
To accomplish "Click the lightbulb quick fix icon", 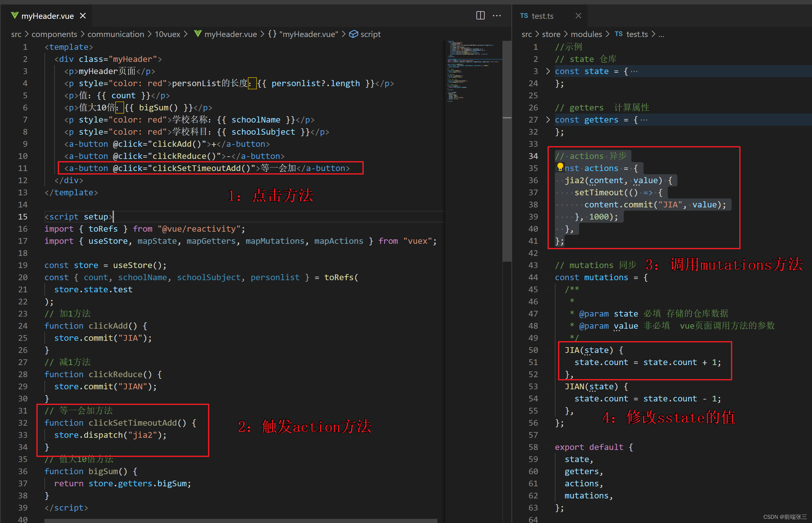I will [x=560, y=167].
